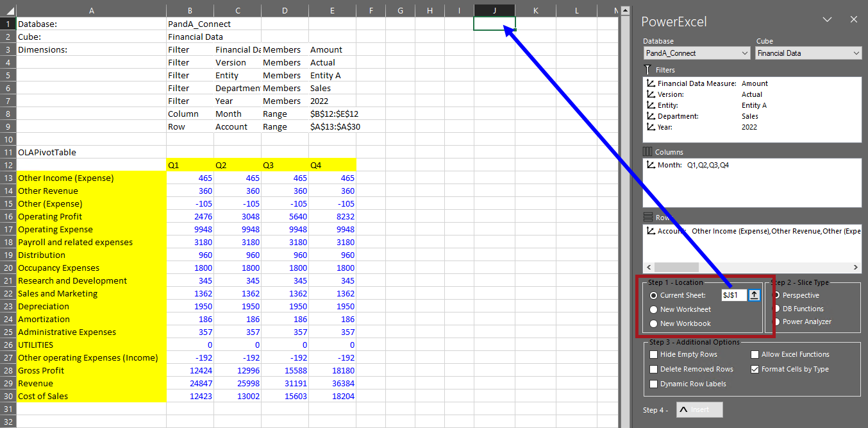Close the PowerExcel task pane
Viewport: 868px width, 428px height.
coord(853,20)
